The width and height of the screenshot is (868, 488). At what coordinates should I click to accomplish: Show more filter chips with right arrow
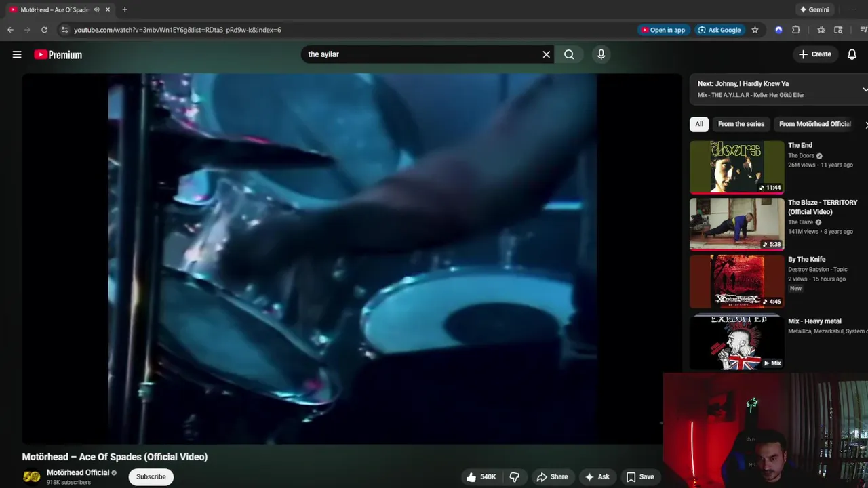point(866,125)
